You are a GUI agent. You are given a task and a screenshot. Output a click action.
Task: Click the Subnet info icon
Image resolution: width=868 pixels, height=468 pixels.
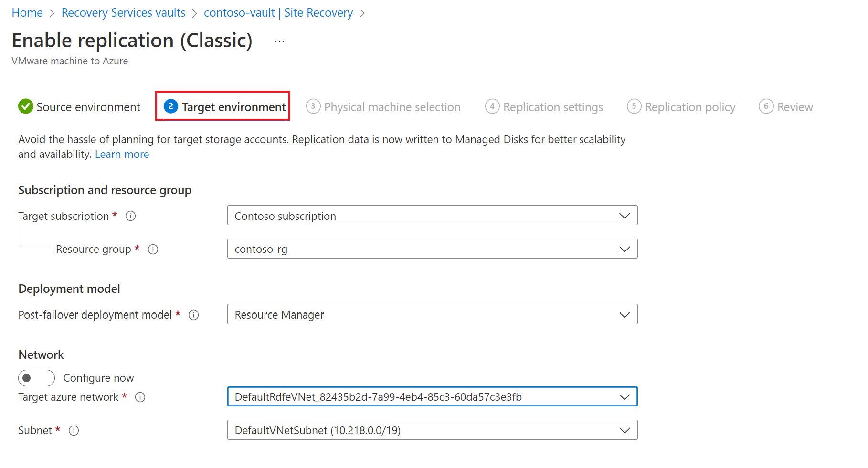coord(74,431)
